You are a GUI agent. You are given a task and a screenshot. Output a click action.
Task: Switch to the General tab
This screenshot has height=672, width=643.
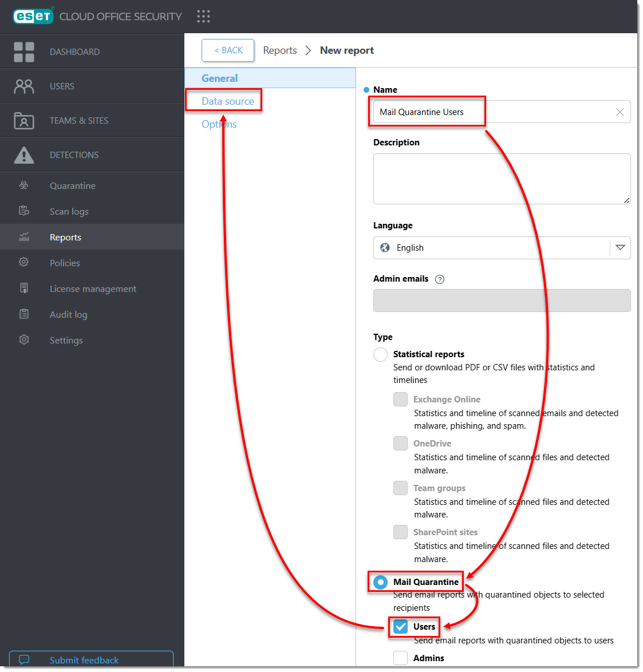tap(271, 78)
